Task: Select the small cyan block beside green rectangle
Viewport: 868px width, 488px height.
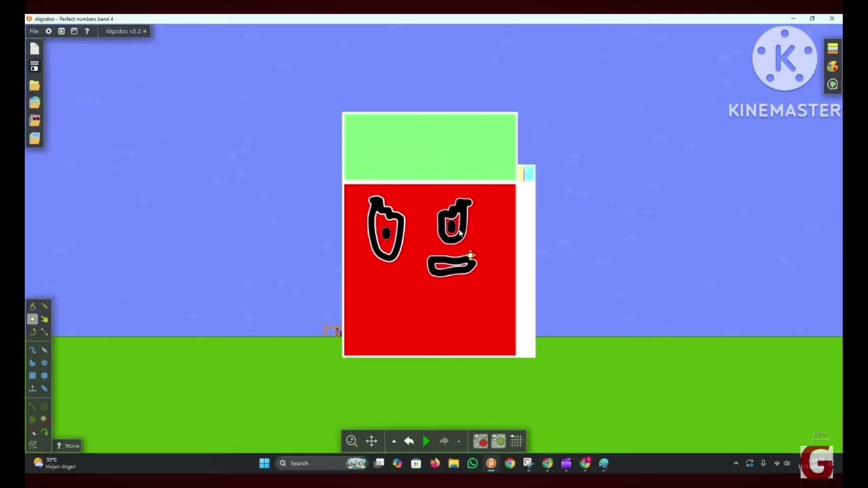Action: coord(529,174)
